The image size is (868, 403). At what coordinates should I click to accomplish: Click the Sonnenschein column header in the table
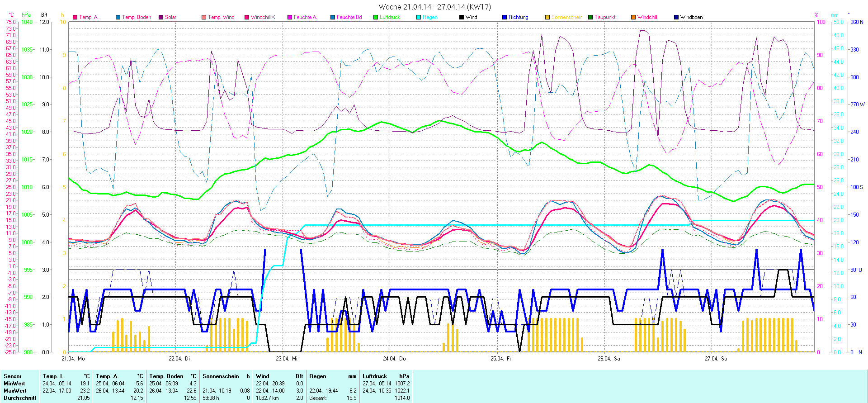pos(221,376)
